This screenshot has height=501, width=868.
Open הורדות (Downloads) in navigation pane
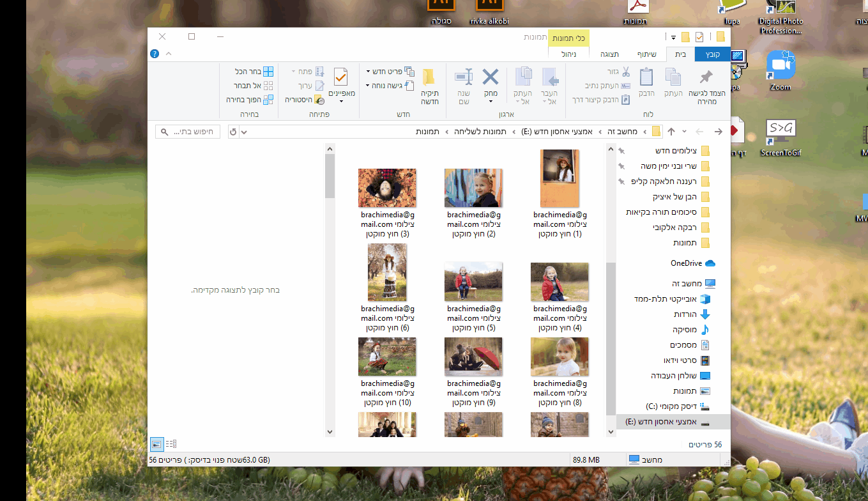tap(692, 314)
